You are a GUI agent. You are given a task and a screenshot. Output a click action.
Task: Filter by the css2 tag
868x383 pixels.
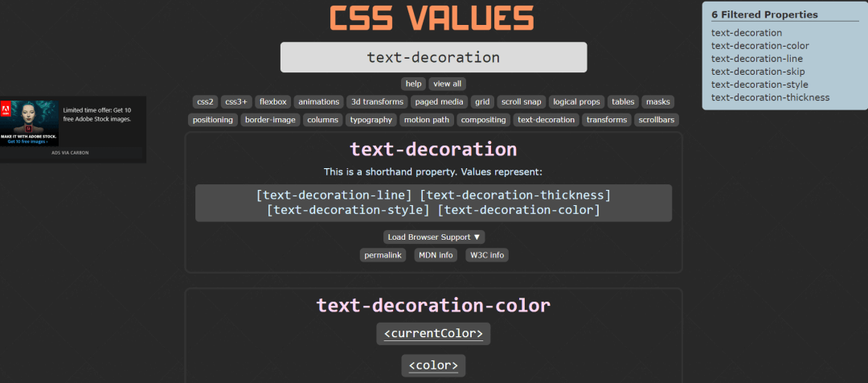coord(206,101)
